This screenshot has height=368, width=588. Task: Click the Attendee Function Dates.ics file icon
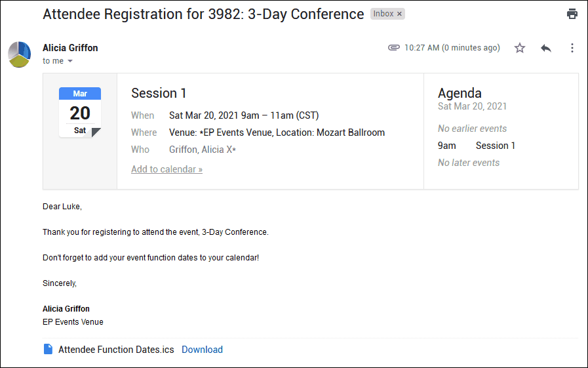(48, 349)
